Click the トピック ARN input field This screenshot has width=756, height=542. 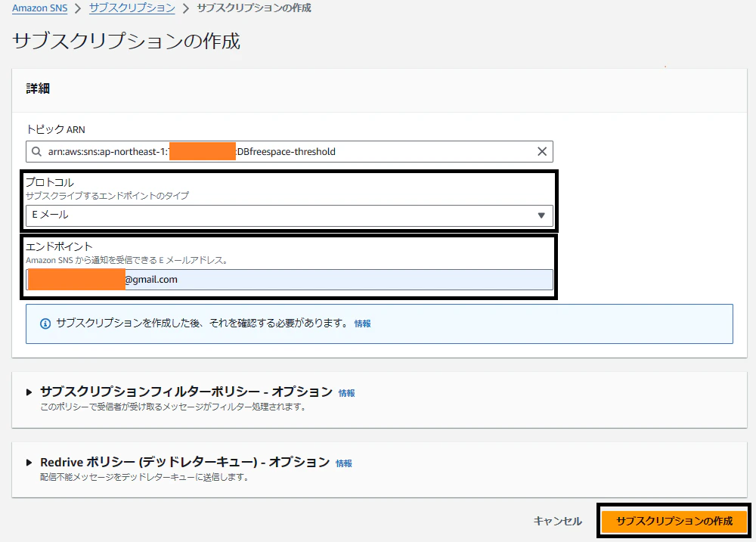pyautogui.click(x=290, y=151)
